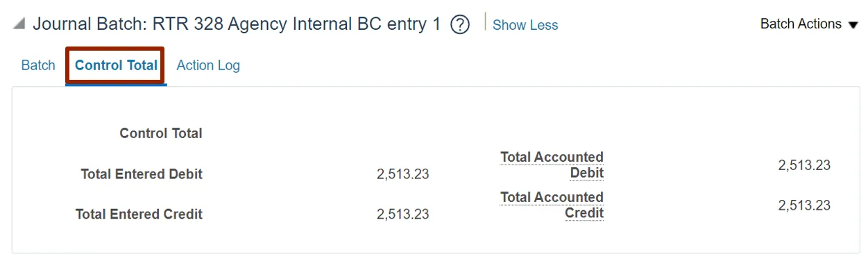The height and width of the screenshot is (261, 868).
Task: Click the blue underline beneath Control Total tab
Action: [x=116, y=85]
